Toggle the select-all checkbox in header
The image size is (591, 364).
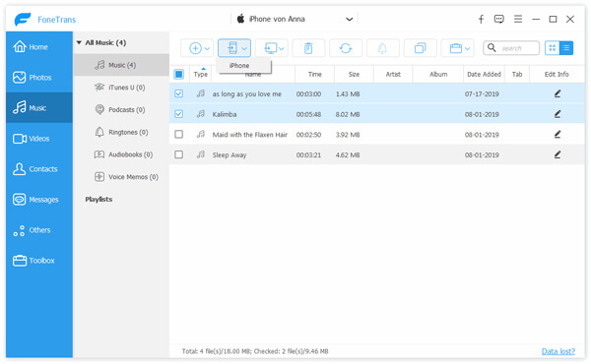pos(179,74)
